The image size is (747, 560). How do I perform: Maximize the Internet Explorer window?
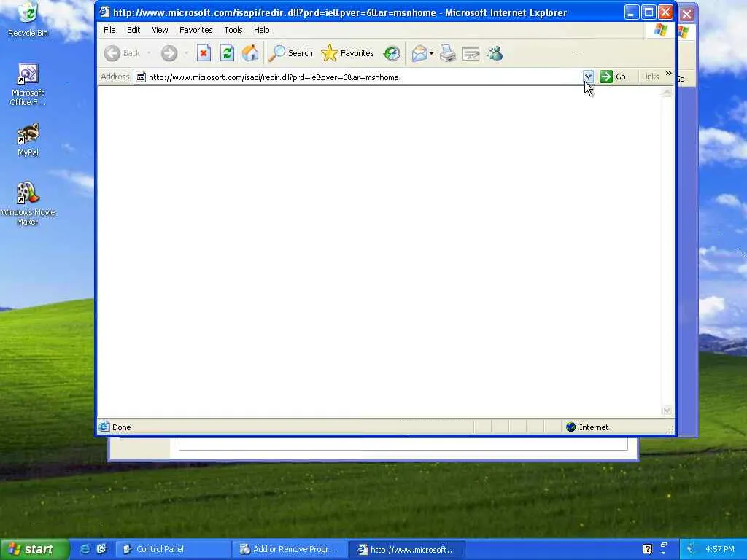pyautogui.click(x=648, y=12)
